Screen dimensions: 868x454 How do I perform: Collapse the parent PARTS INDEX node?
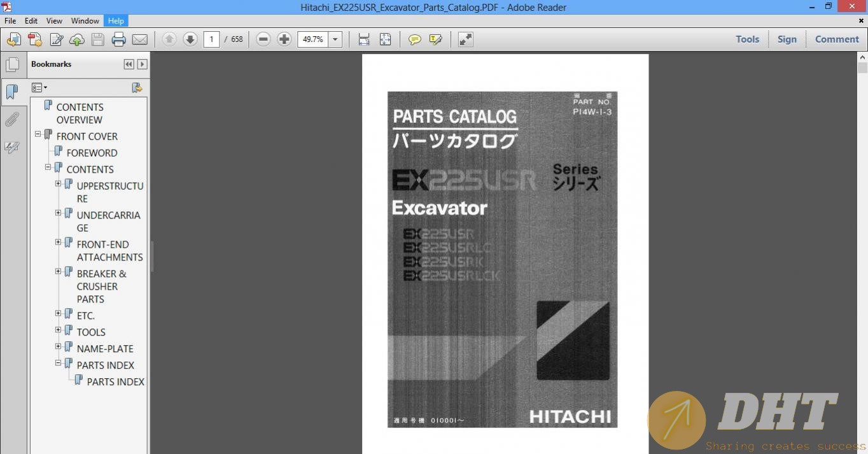(x=59, y=364)
